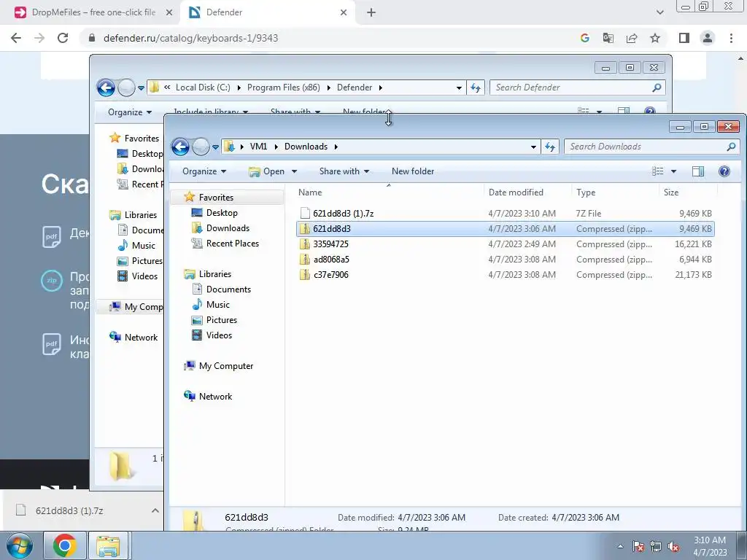The height and width of the screenshot is (560, 747).
Task: Open the Chrome tab search dropdown
Action: [659, 12]
